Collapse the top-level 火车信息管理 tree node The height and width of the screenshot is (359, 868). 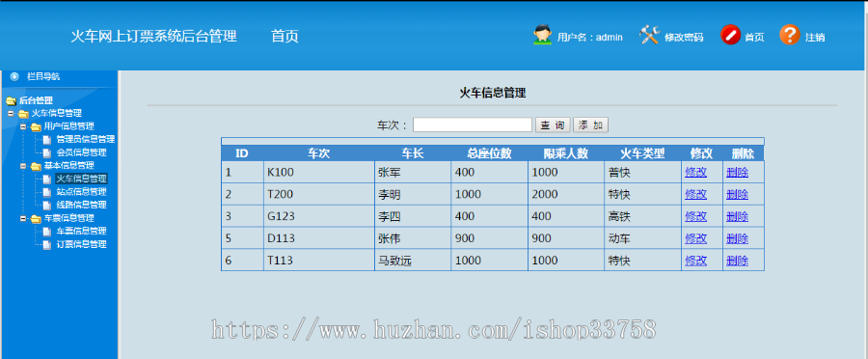click(x=11, y=113)
